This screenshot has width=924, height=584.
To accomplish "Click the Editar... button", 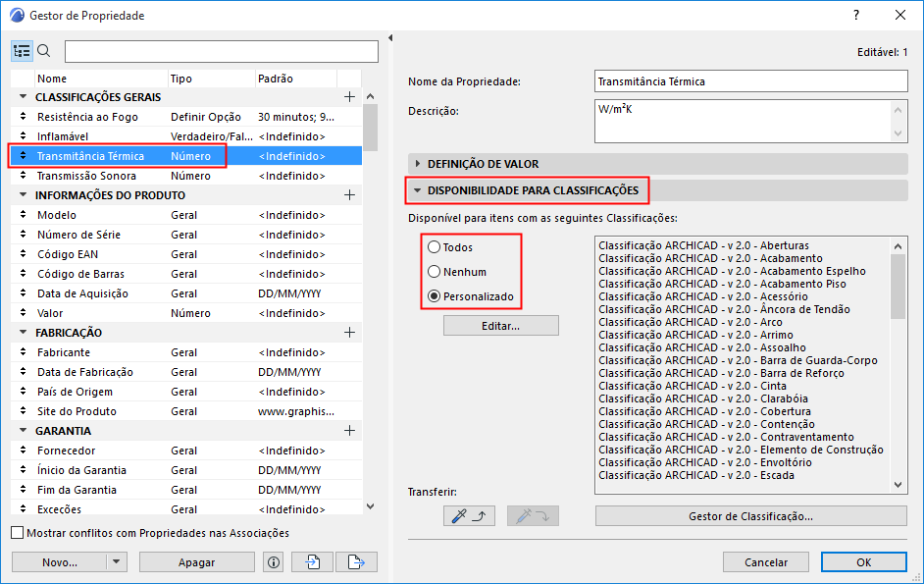I will pyautogui.click(x=501, y=326).
